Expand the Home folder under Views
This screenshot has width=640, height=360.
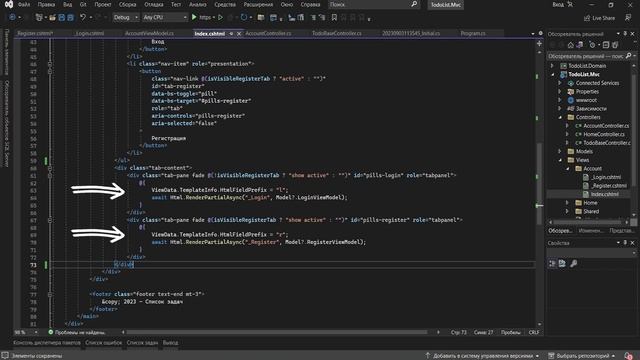567,203
